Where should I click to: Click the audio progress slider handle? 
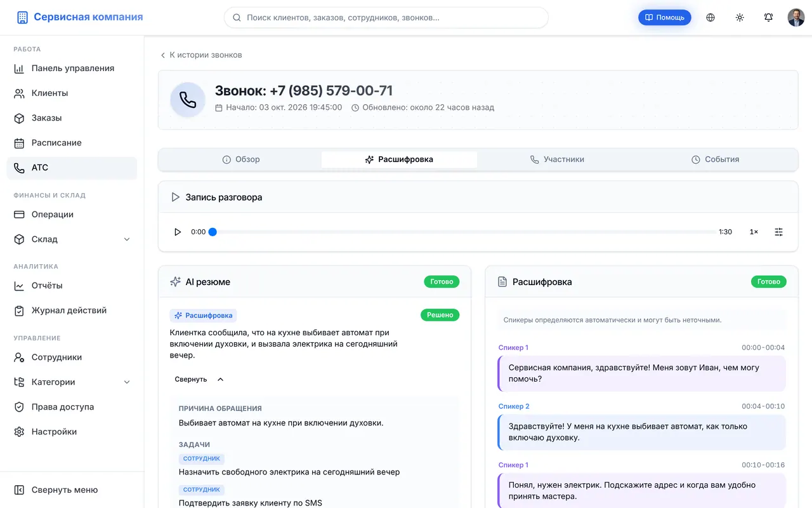(x=213, y=232)
